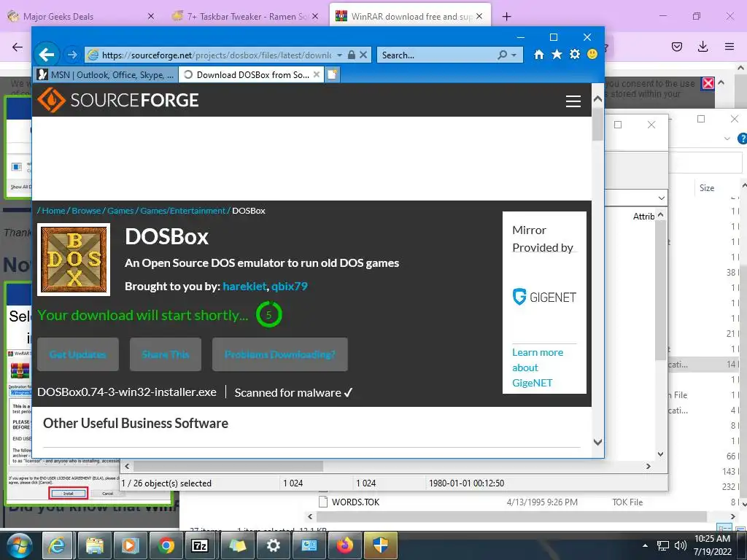Screen dimensions: 747x560
Task: Open harekiet author link
Action: coord(244,286)
